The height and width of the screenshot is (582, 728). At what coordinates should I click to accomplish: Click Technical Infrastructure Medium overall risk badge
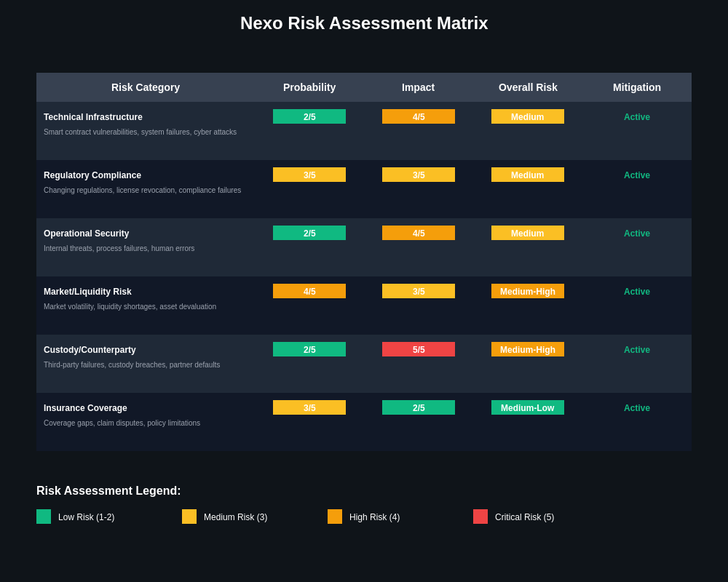click(x=528, y=116)
